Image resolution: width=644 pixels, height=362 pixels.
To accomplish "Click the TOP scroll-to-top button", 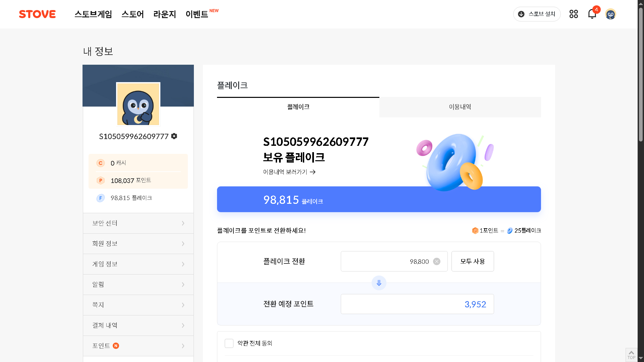I will point(631,355).
